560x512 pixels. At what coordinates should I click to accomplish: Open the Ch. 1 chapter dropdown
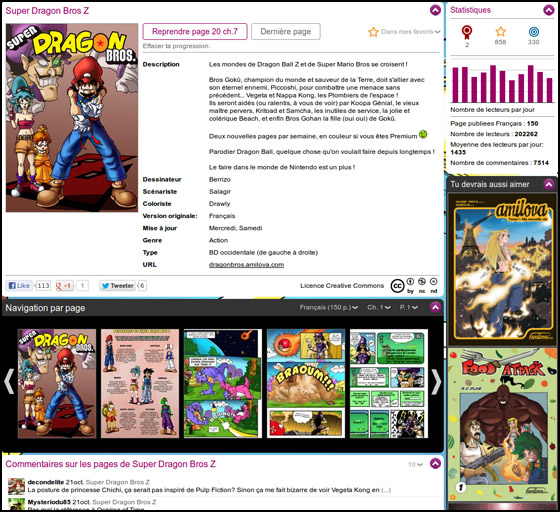379,307
